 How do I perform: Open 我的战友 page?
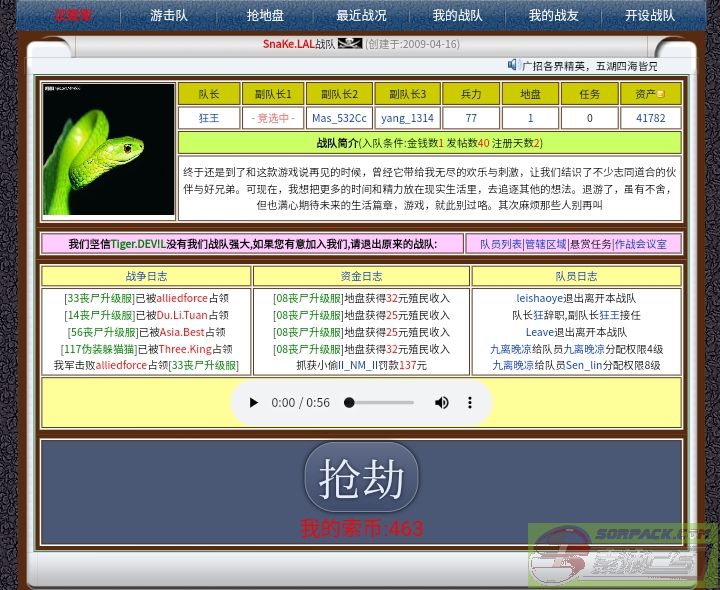pyautogui.click(x=553, y=16)
